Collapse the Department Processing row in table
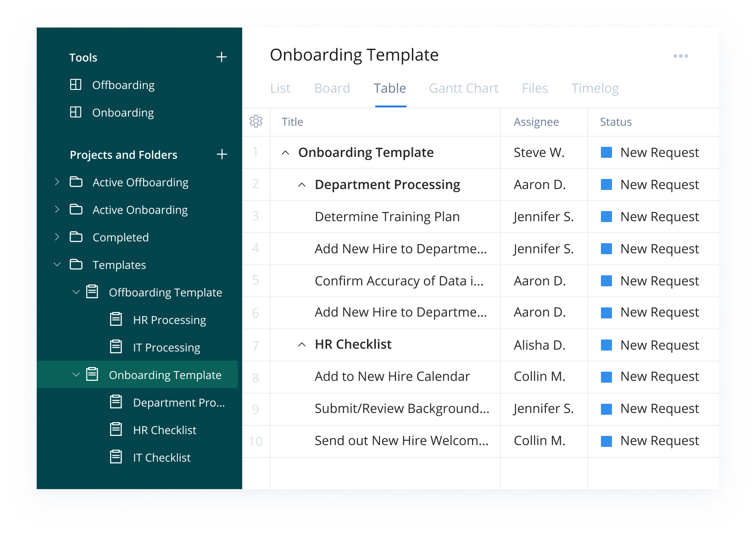The height and width of the screenshot is (535, 756). pos(302,184)
